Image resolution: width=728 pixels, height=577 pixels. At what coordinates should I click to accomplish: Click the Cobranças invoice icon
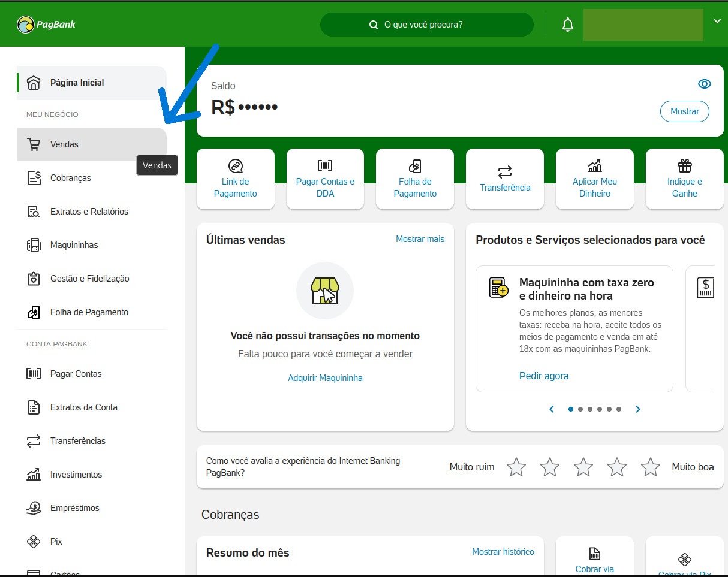pyautogui.click(x=34, y=178)
